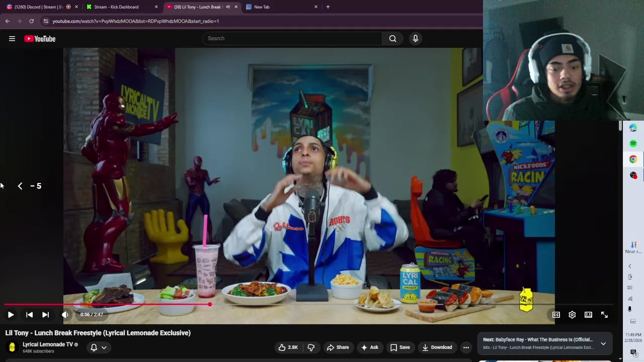Click the progress bar scrubber handle
Viewport: 644px width, 362px height.
point(210,304)
